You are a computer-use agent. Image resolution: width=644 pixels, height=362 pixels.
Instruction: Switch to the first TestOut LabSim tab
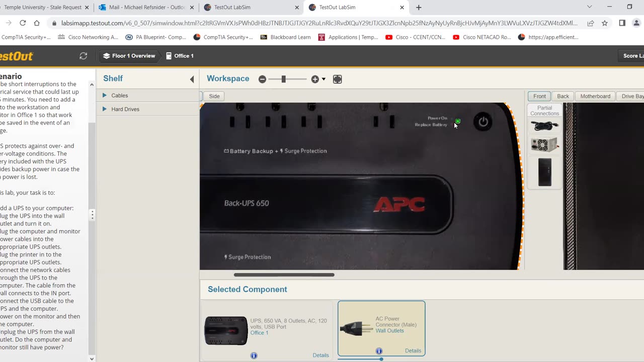pos(251,8)
